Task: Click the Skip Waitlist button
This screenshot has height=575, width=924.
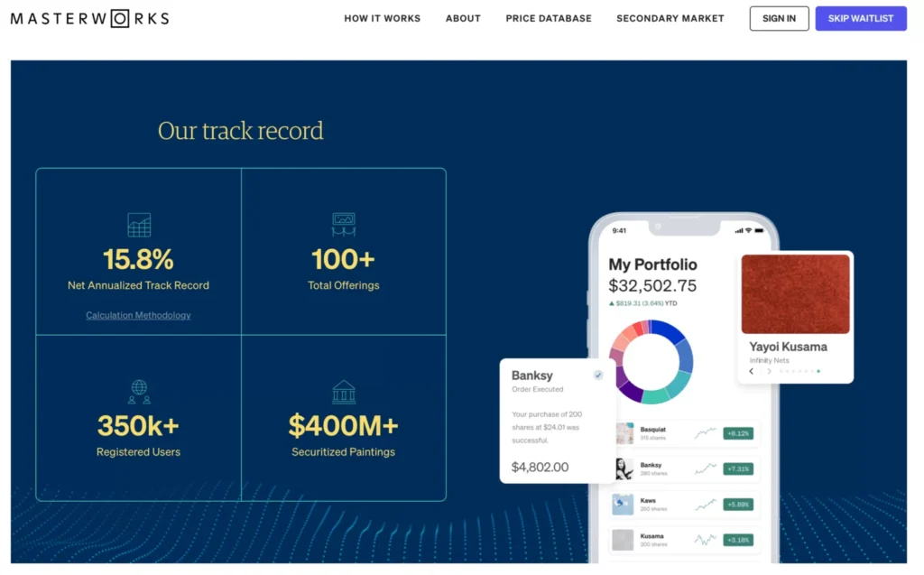Action: [x=861, y=18]
